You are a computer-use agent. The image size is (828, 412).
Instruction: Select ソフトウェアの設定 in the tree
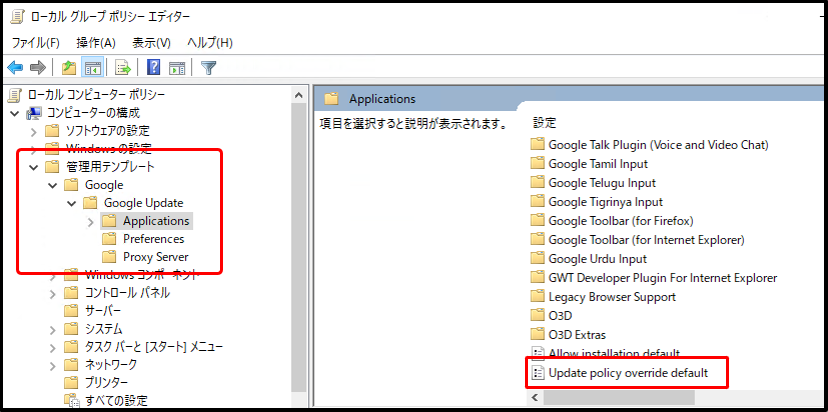coord(108,130)
